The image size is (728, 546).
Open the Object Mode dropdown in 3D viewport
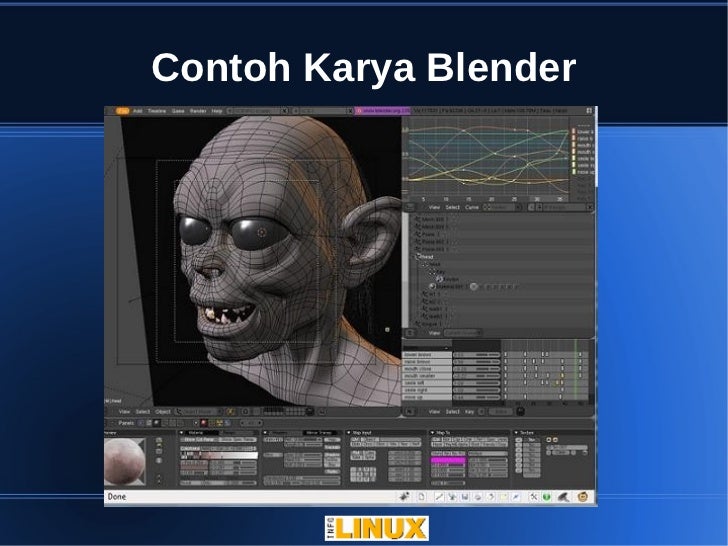(200, 411)
